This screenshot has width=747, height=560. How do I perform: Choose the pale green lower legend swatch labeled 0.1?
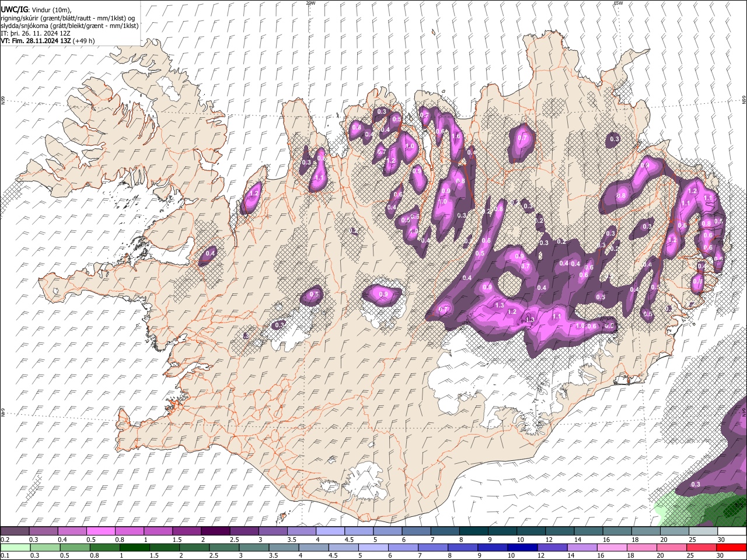pos(15,547)
